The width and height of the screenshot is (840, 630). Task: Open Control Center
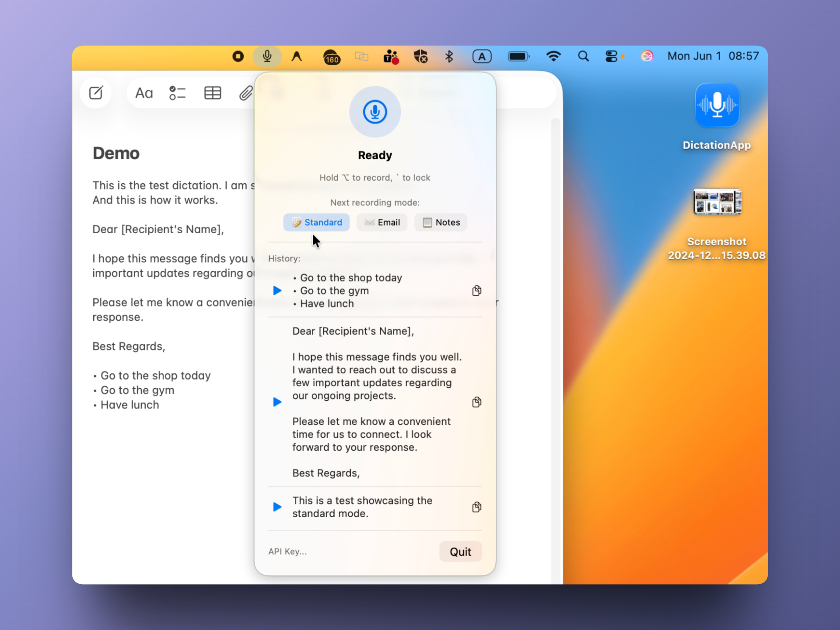tap(611, 56)
